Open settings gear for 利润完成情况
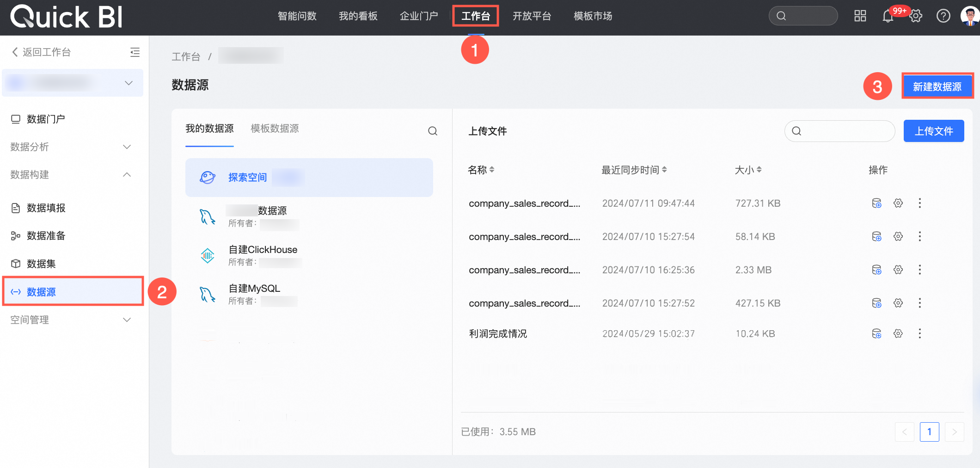The width and height of the screenshot is (980, 468). (x=898, y=333)
